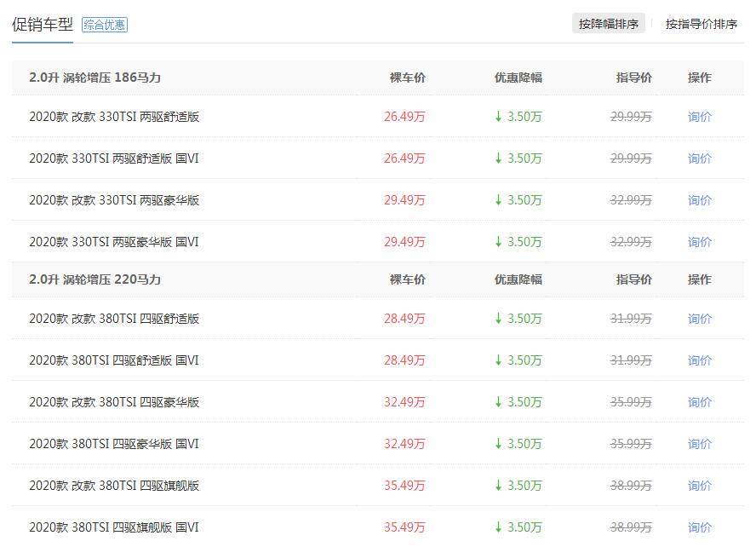Select model 2020款 330TSI 两驱舒适版 国VI
This screenshot has width=756, height=547.
[x=114, y=158]
